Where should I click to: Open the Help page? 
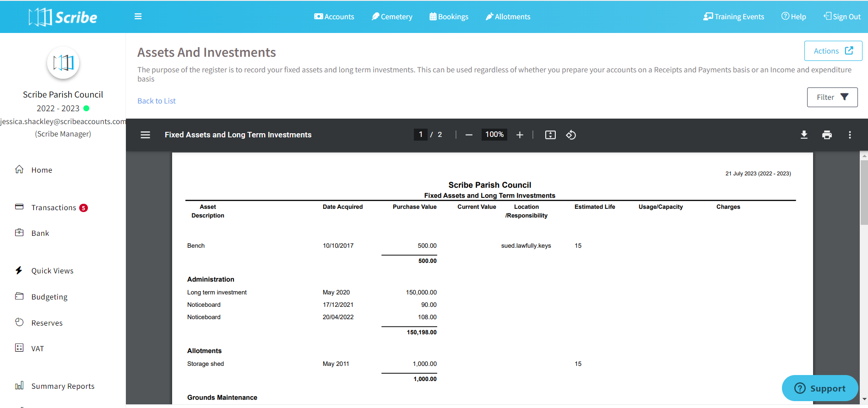[x=793, y=16]
